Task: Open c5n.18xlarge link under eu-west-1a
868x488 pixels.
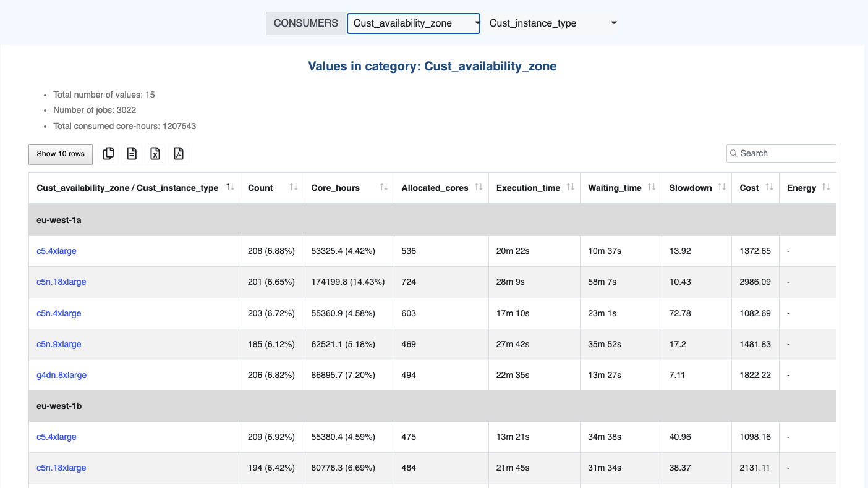Action: tap(61, 282)
